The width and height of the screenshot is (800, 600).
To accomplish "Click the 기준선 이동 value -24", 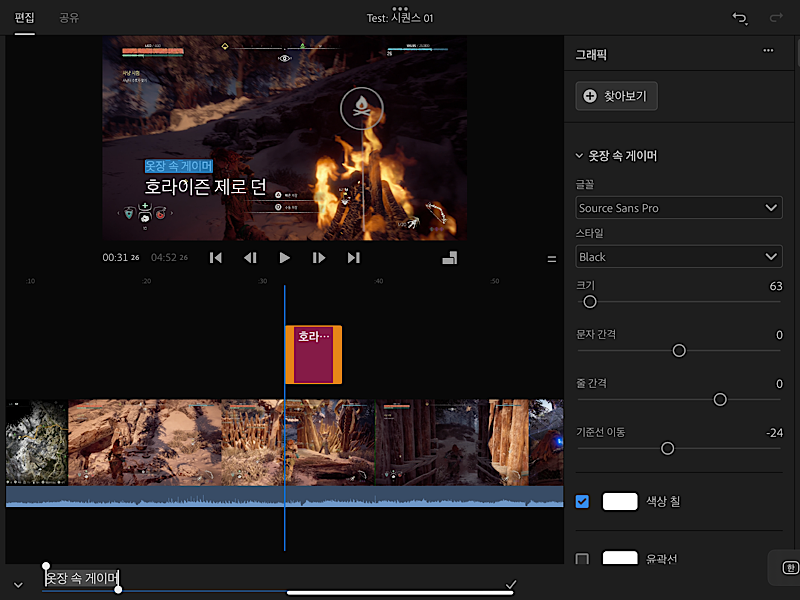I will tap(774, 433).
